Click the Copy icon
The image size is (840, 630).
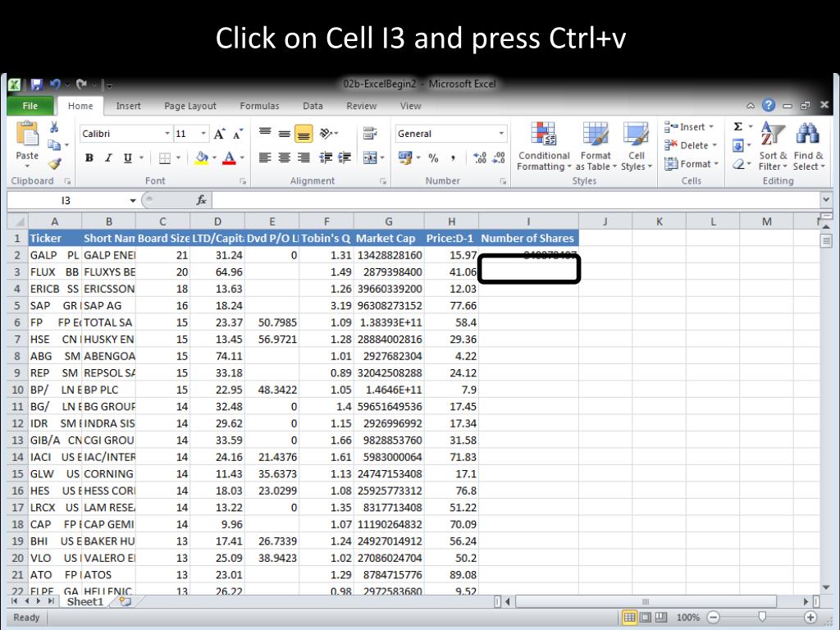[x=54, y=145]
